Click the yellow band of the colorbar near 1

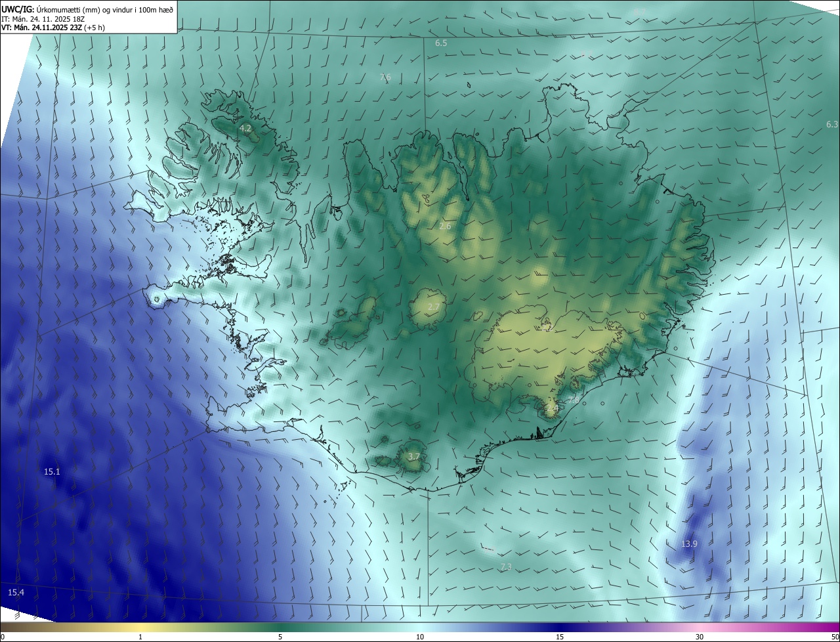140,628
